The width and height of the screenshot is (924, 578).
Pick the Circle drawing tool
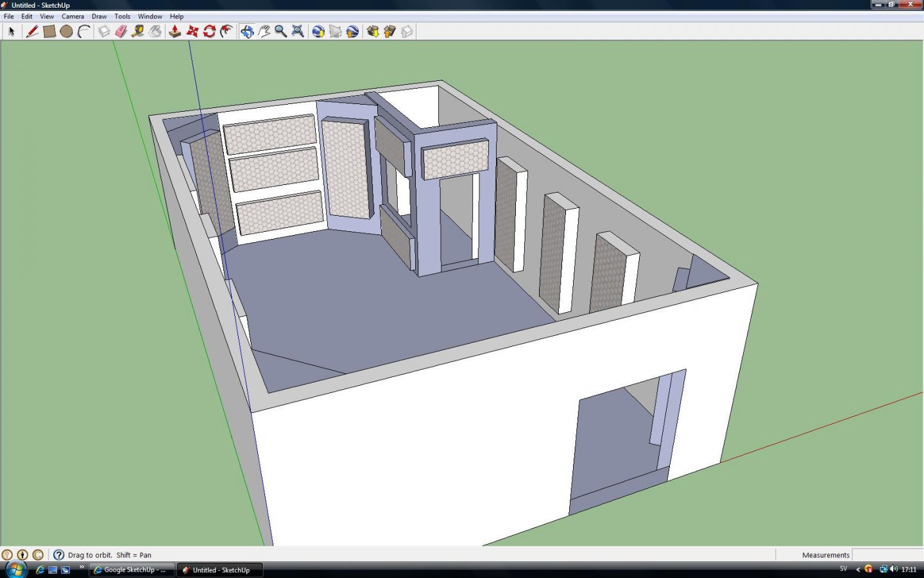point(66,31)
